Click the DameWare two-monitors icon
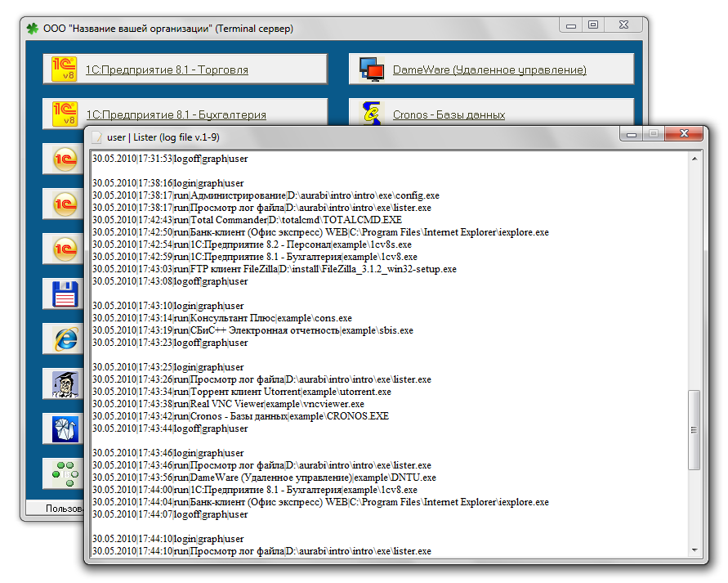Viewport: 728px width, 583px height. (372, 70)
